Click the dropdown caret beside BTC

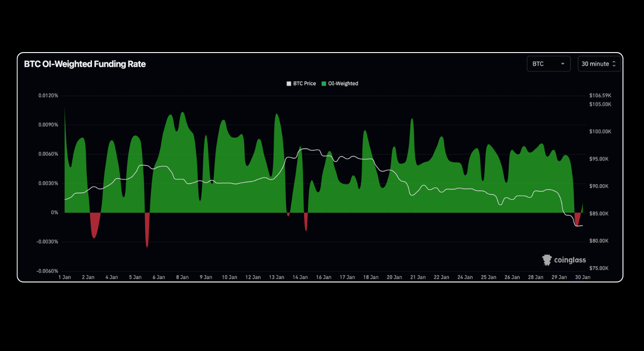tap(563, 64)
